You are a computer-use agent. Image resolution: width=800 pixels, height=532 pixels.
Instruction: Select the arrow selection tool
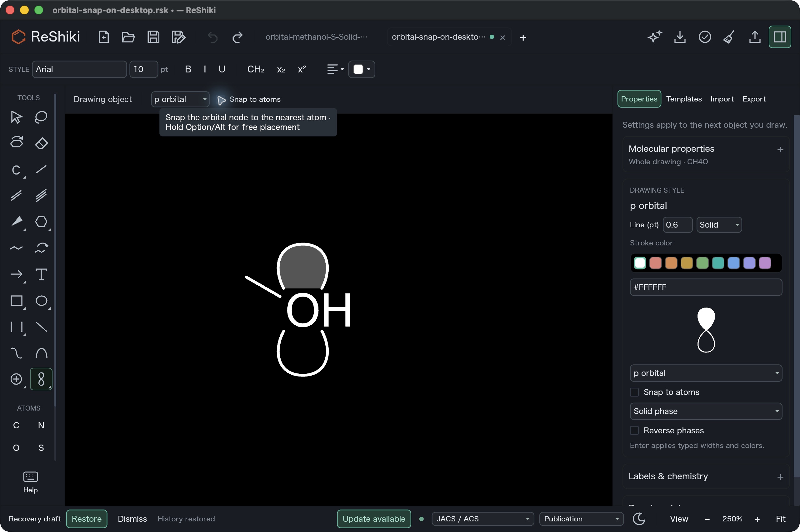(16, 117)
